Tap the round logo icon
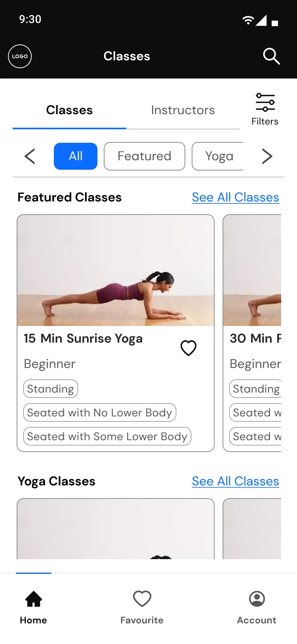 click(x=20, y=56)
